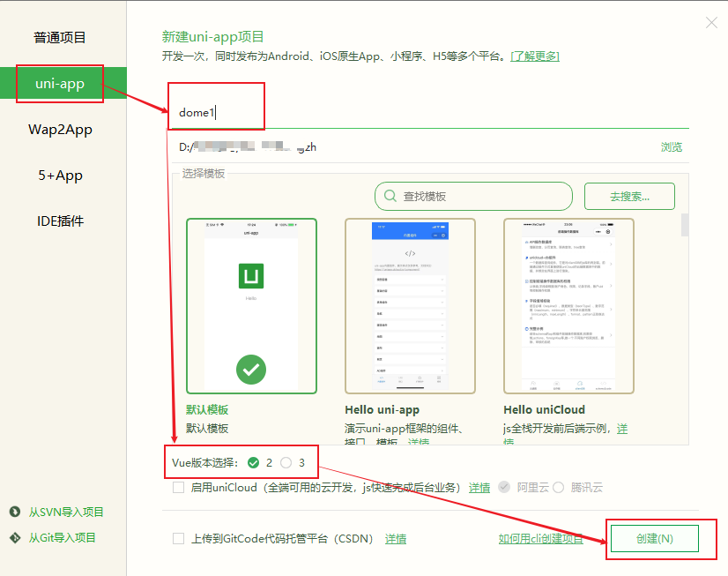
Task: Switch to 普通项目 project type
Action: click(x=60, y=38)
